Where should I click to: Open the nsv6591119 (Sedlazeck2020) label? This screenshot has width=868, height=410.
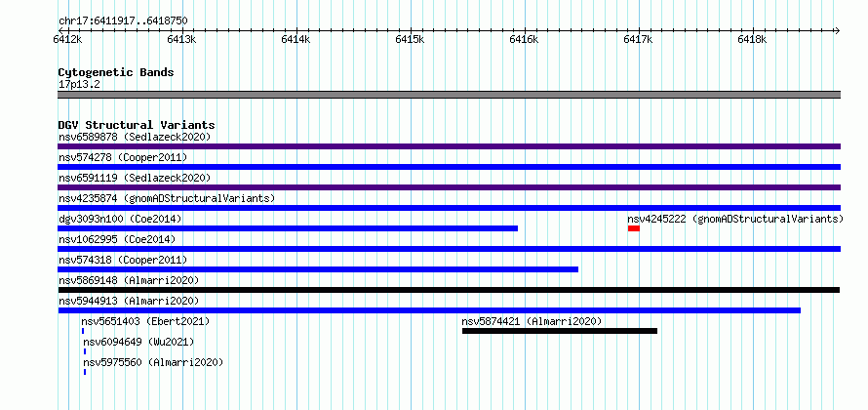click(x=135, y=178)
